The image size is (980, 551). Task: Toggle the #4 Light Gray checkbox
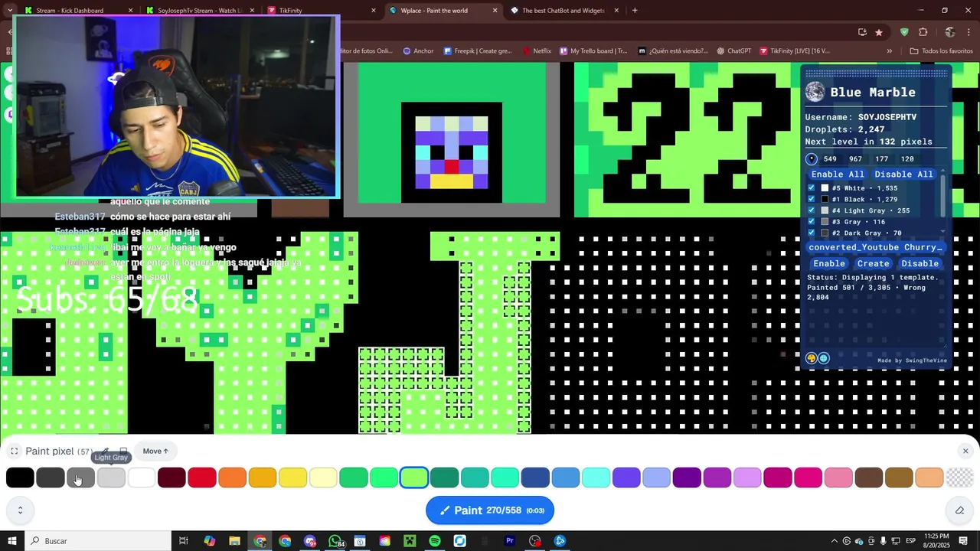[x=812, y=210]
